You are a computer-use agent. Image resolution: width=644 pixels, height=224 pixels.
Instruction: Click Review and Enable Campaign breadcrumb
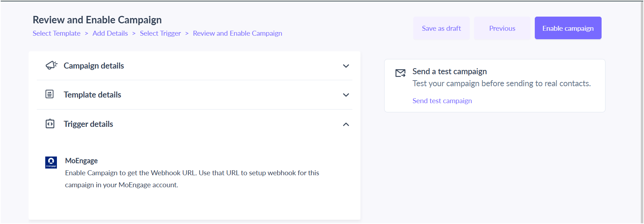click(x=238, y=33)
